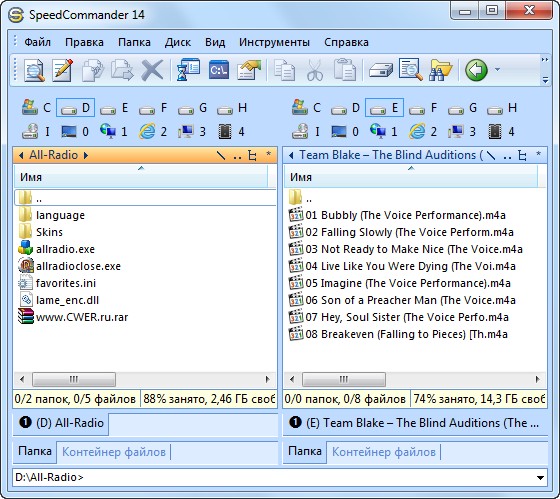Click the binoculars find files icon
The height and width of the screenshot is (499, 560).
[x=440, y=70]
